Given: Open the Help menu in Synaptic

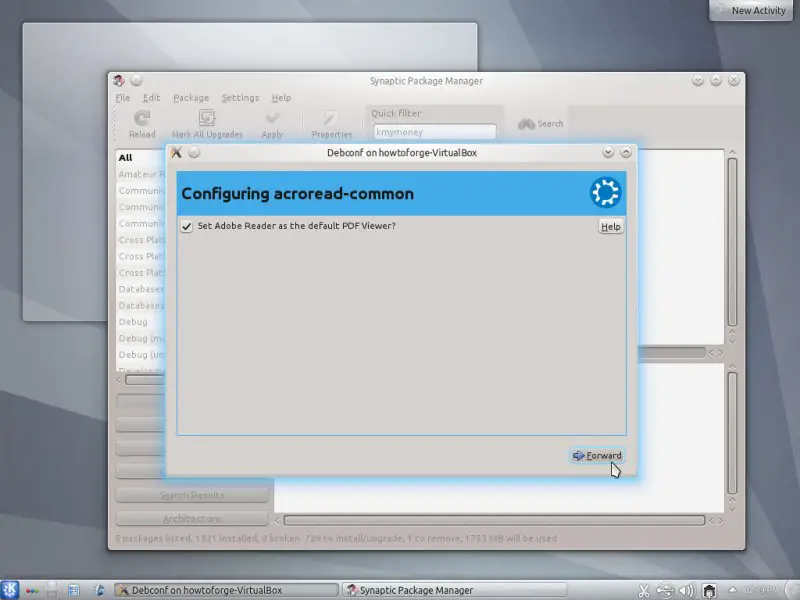Looking at the screenshot, I should tap(281, 97).
